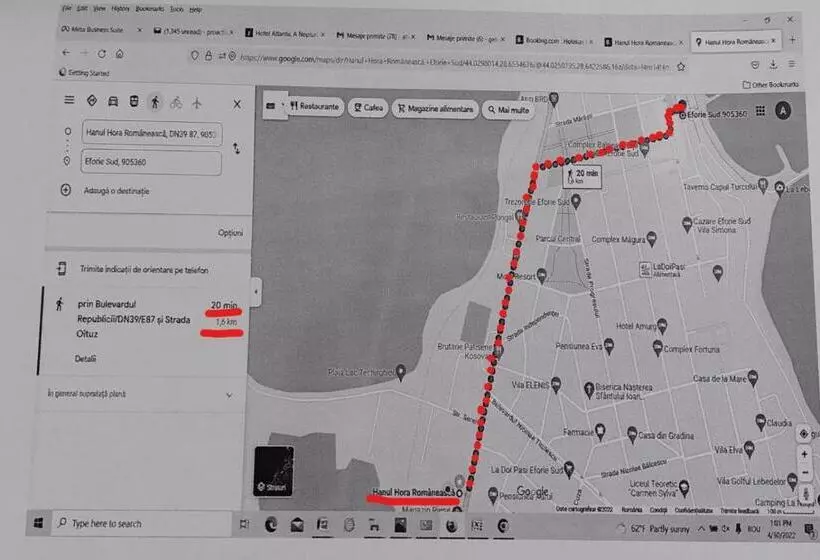This screenshot has width=820, height=560.
Task: Click Complex Măgura map pin
Action: [651, 239]
